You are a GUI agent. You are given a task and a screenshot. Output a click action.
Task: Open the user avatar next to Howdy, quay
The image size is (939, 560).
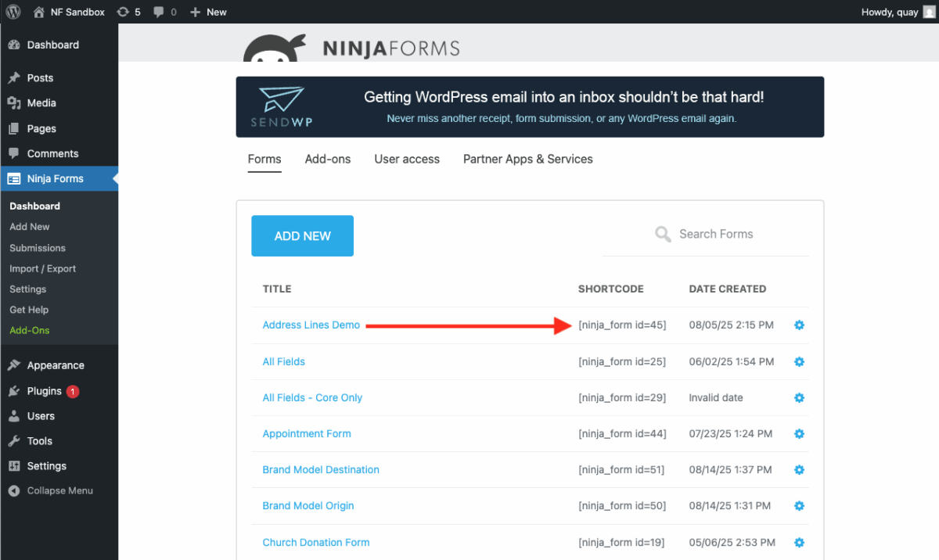pyautogui.click(x=929, y=12)
